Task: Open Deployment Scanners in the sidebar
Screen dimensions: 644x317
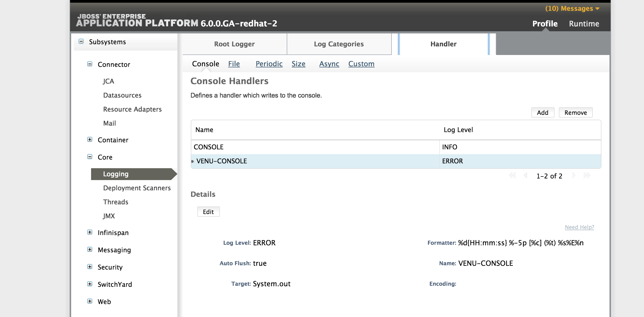Action: [137, 188]
